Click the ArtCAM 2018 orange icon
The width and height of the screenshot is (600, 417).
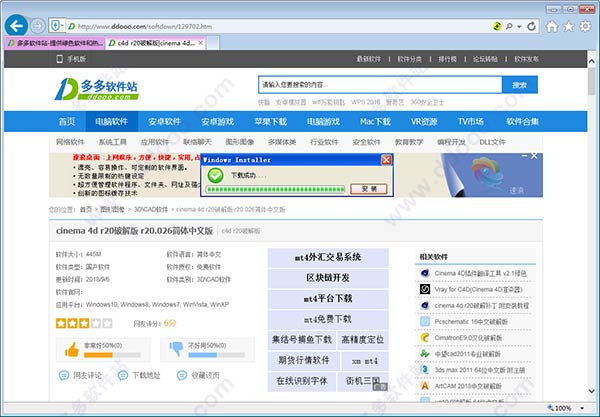coord(425,386)
